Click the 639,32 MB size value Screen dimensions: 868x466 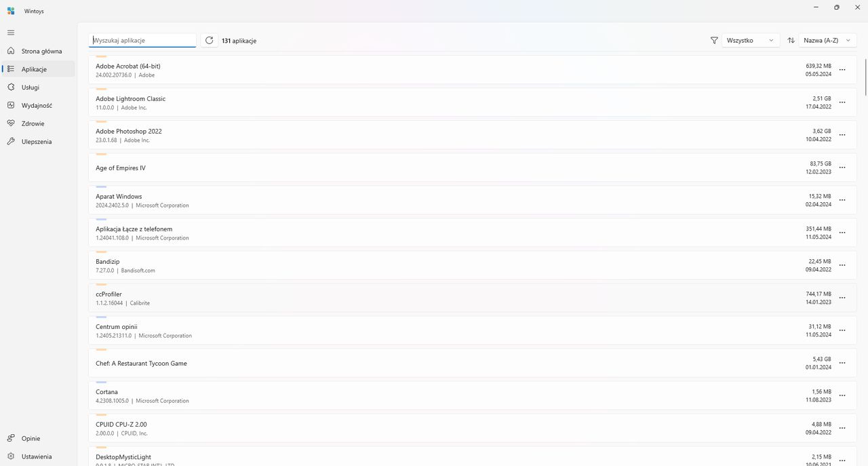(x=818, y=66)
